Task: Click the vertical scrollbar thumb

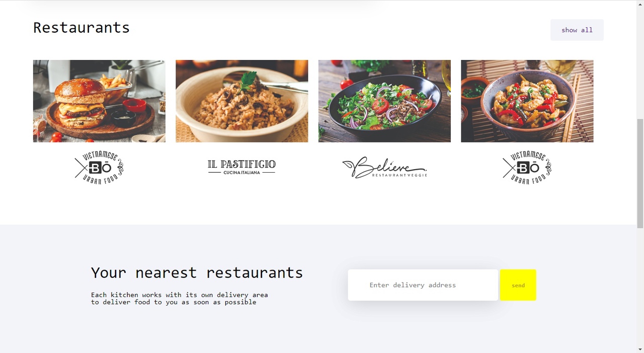Action: click(x=640, y=174)
